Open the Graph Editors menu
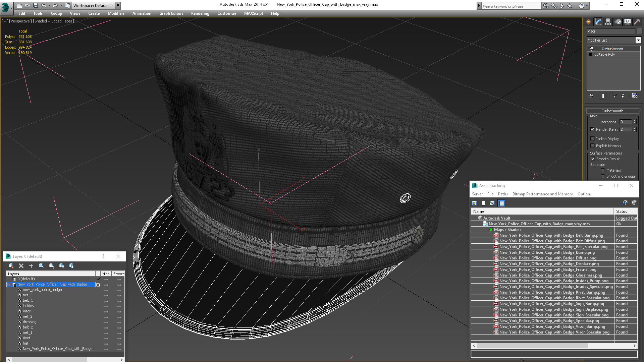This screenshot has width=644, height=362. click(x=171, y=13)
